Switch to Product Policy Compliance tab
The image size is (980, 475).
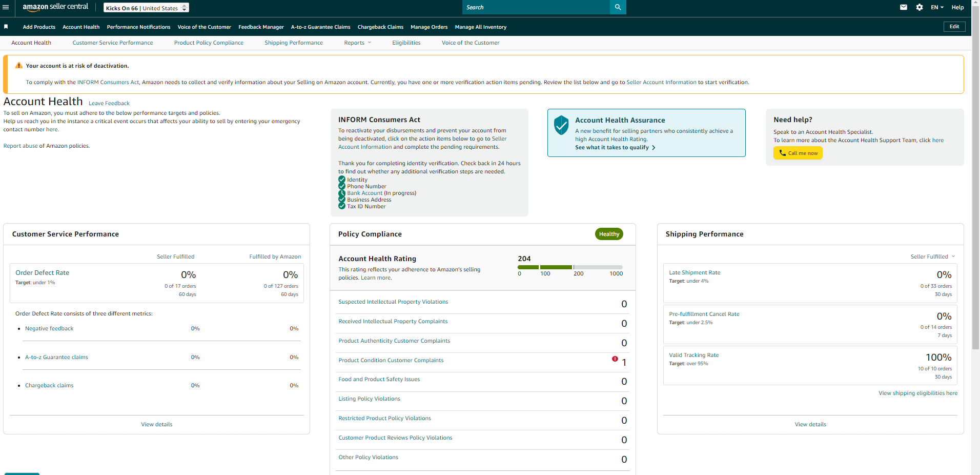pyautogui.click(x=209, y=43)
